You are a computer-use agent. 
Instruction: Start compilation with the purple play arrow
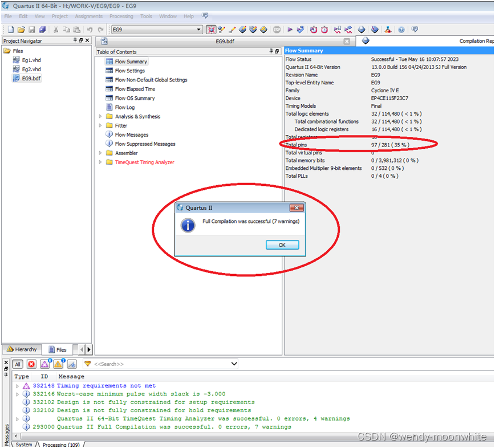290,30
